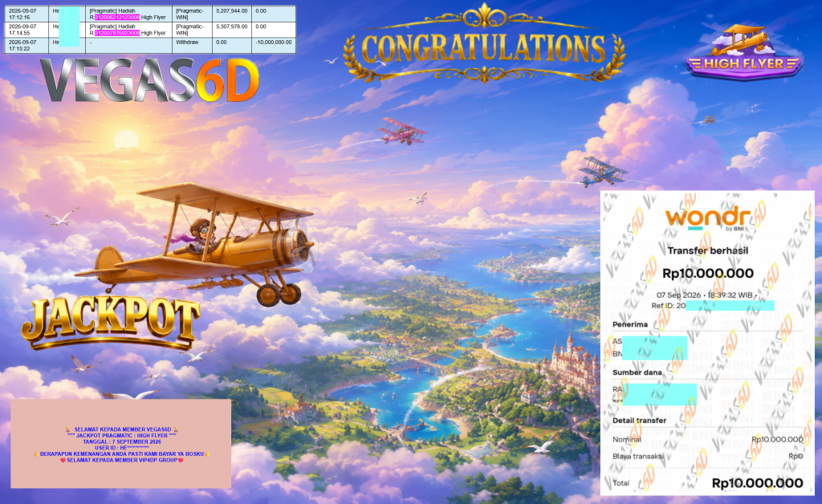Click the USER ID : HE line

(x=122, y=449)
